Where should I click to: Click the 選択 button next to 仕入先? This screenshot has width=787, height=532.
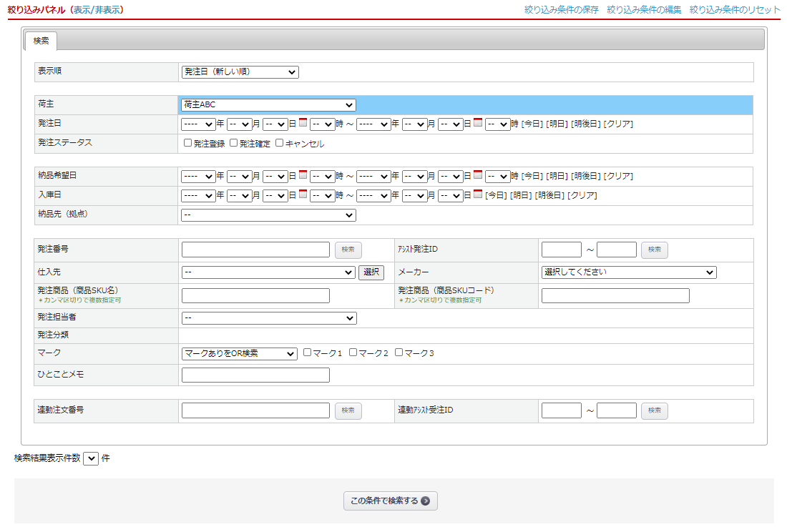coord(371,272)
